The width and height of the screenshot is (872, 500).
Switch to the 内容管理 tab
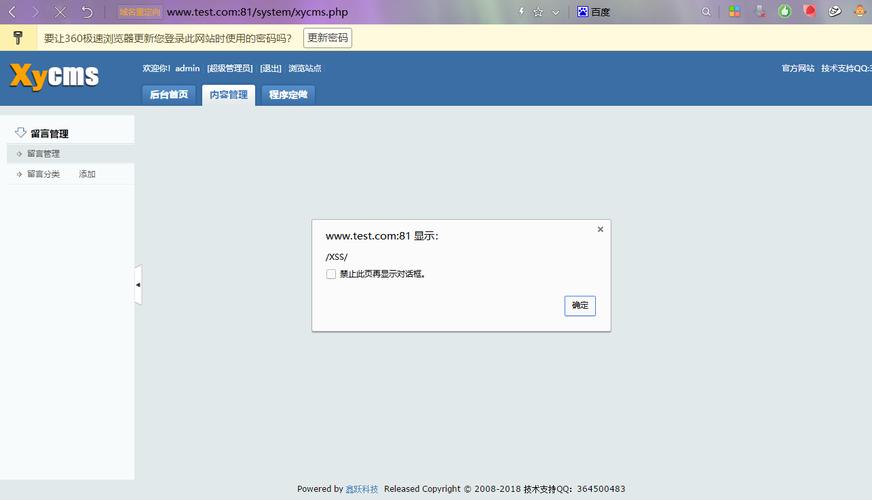(229, 95)
